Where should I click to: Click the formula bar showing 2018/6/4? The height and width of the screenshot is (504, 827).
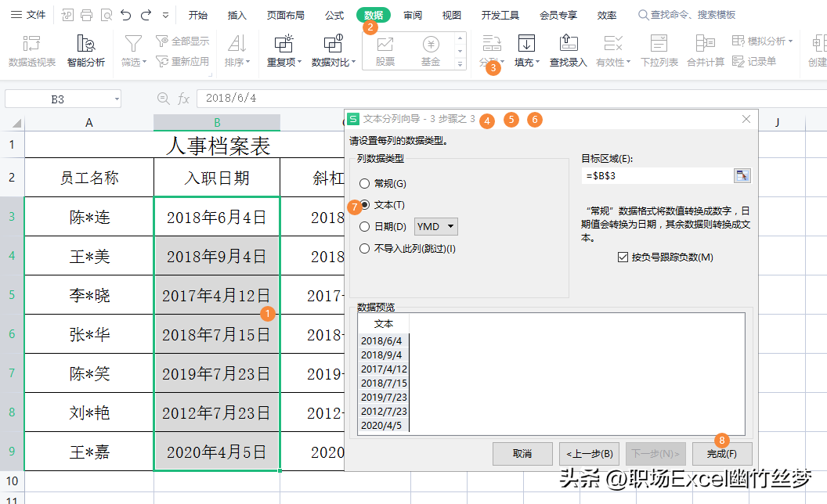511,99
